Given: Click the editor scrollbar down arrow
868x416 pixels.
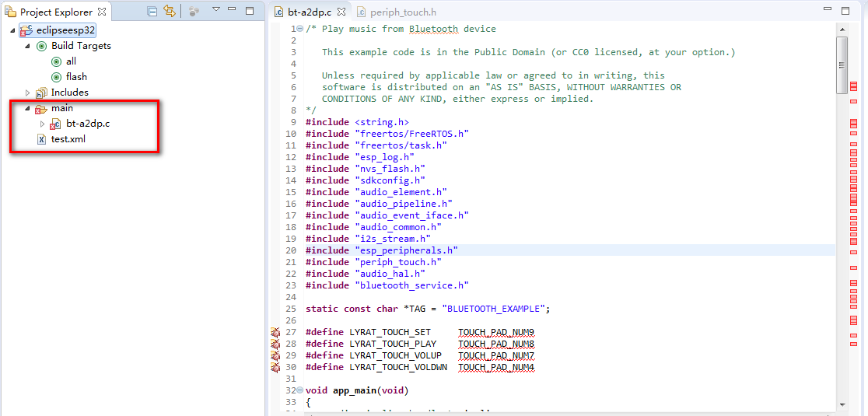Looking at the screenshot, I should pos(842,404).
